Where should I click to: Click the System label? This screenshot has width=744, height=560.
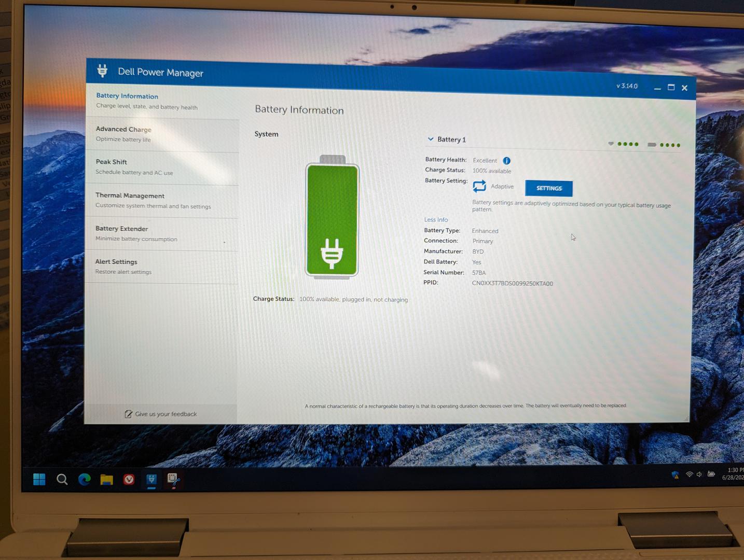[266, 134]
